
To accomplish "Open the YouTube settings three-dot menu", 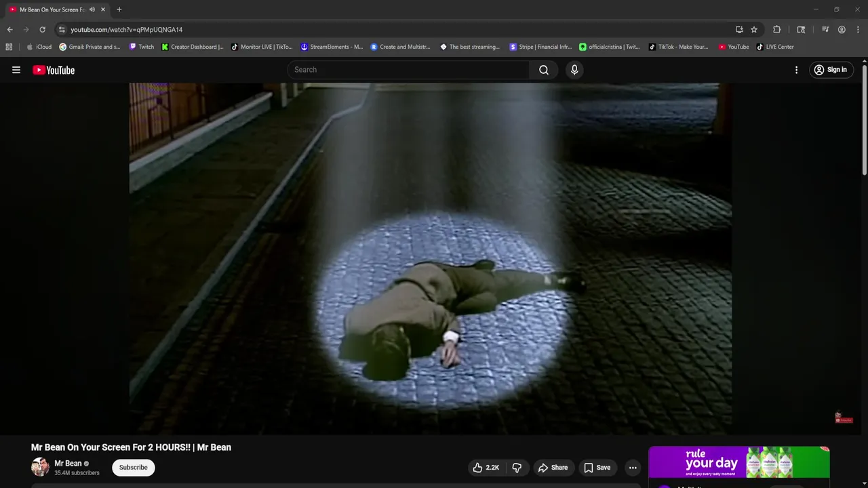I will [x=796, y=70].
